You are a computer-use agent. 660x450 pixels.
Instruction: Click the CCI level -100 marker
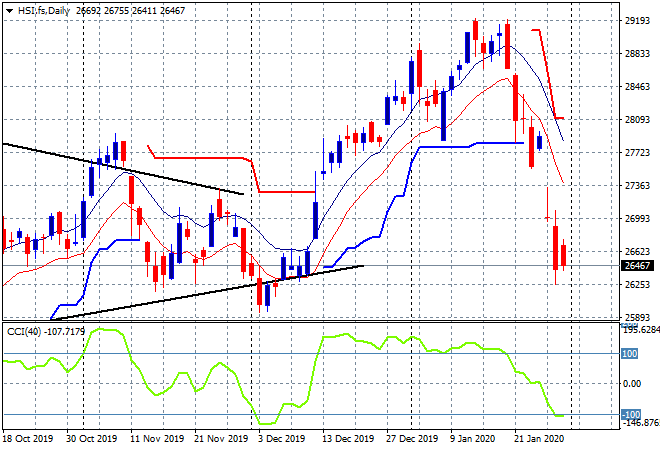click(x=631, y=414)
